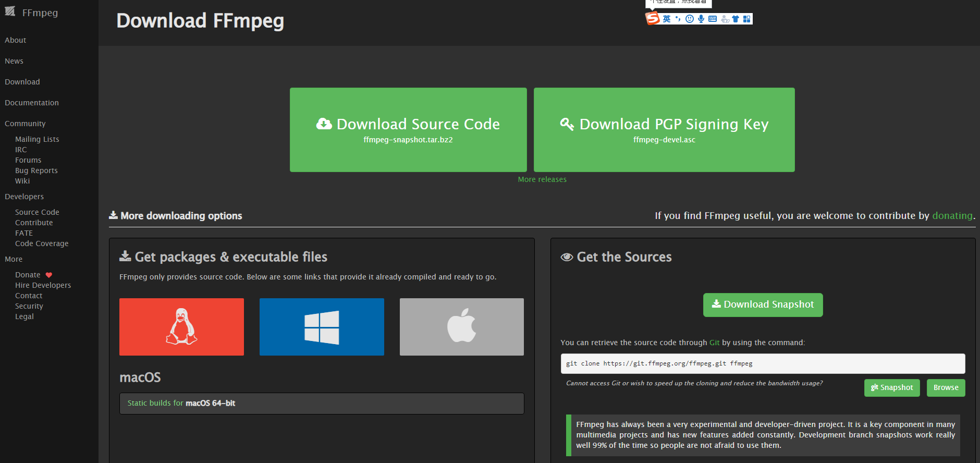Open Source Code in sidebar
The height and width of the screenshot is (463, 980).
click(x=37, y=212)
